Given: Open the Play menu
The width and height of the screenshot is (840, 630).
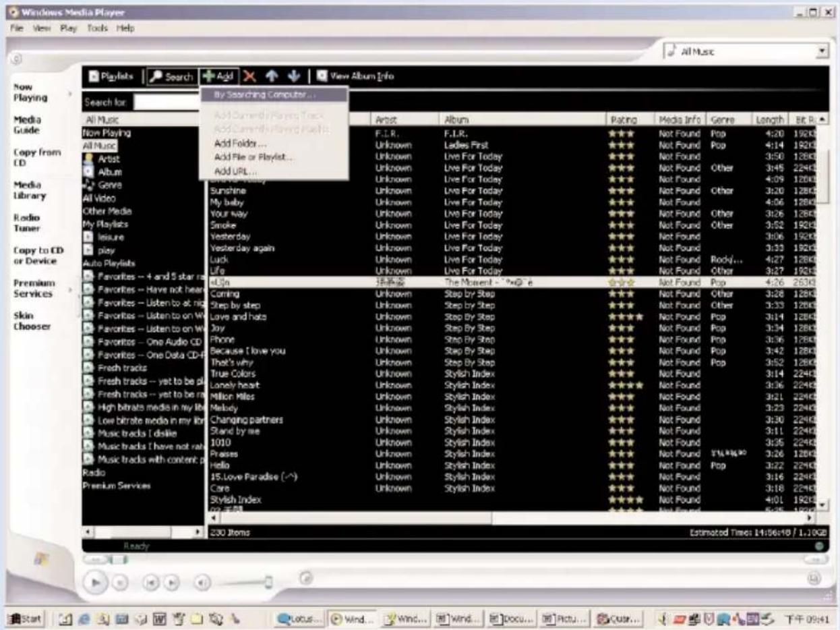Looking at the screenshot, I should [x=69, y=28].
